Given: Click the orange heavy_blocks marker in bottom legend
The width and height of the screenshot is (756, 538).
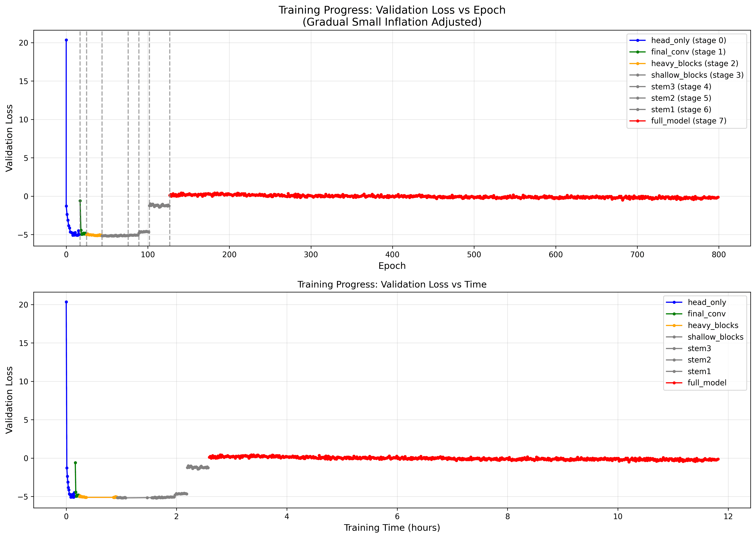Looking at the screenshot, I should (x=674, y=325).
